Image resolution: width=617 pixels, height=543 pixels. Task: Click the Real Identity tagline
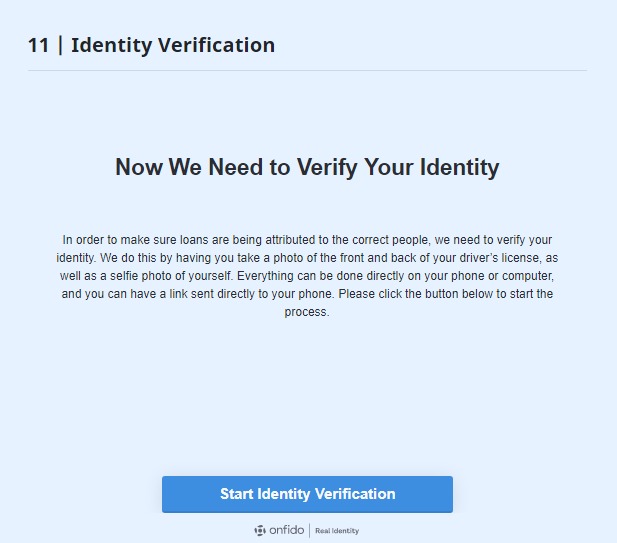coord(337,531)
